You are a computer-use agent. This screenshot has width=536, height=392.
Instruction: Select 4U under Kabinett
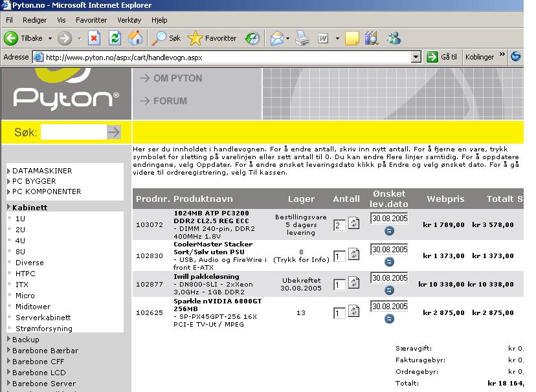click(x=20, y=241)
